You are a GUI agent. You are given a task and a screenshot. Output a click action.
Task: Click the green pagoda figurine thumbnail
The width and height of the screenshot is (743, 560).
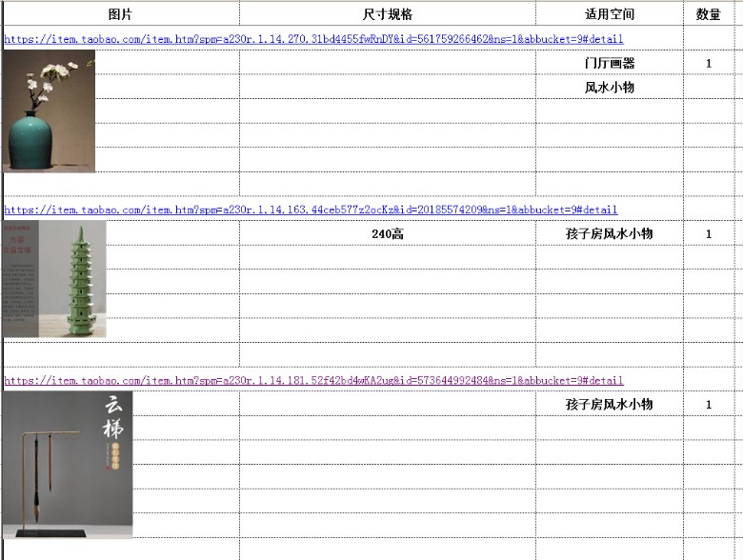click(55, 279)
